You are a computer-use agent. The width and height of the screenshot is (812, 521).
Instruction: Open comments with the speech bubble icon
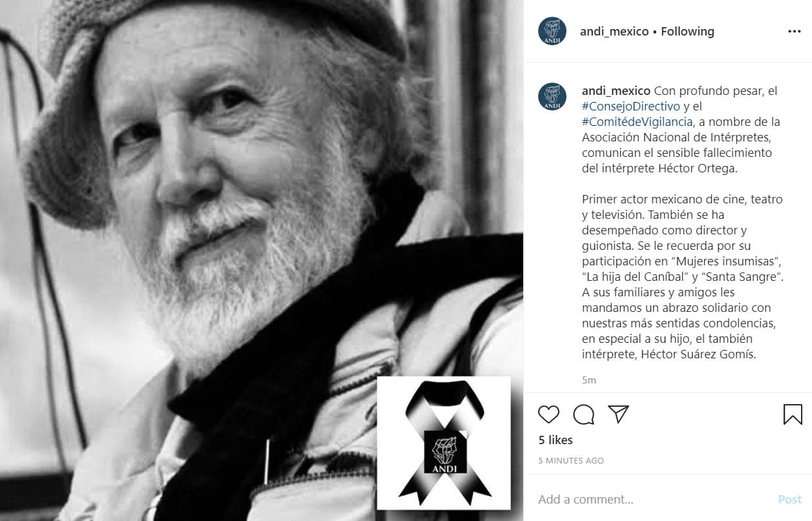click(x=583, y=414)
